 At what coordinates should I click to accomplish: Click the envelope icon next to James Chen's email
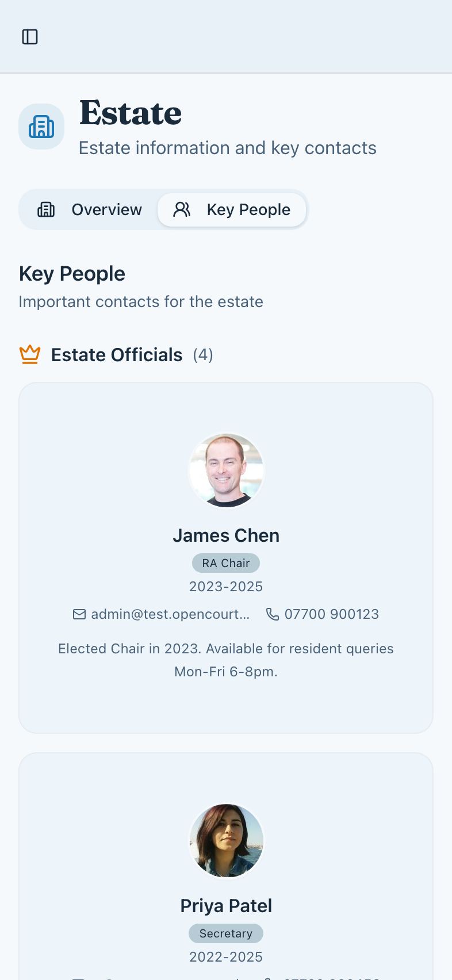(x=78, y=614)
